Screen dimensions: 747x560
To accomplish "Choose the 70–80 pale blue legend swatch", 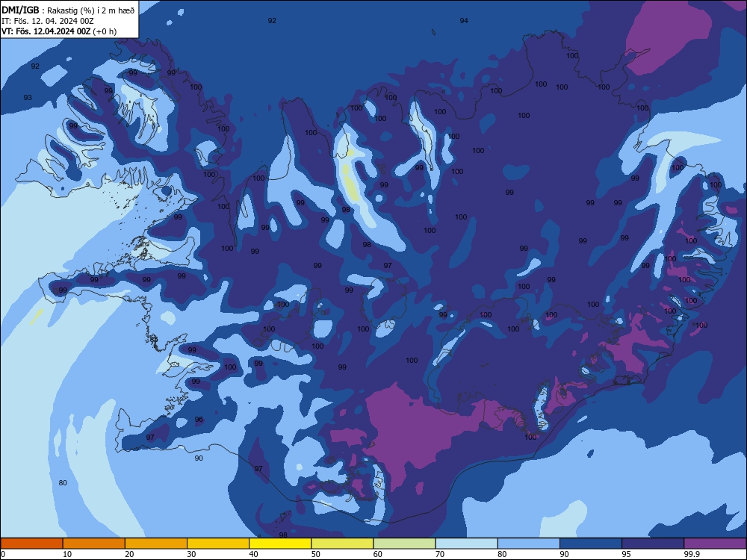I will coord(466,544).
